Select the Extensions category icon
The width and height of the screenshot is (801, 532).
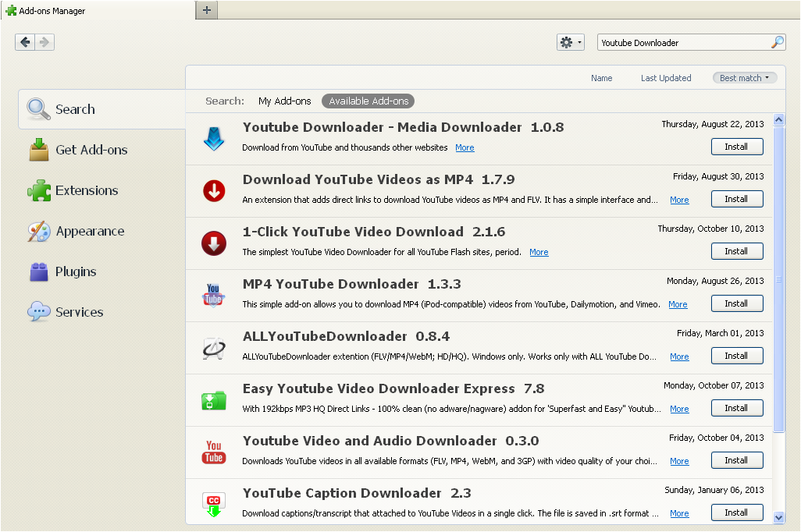(x=39, y=190)
